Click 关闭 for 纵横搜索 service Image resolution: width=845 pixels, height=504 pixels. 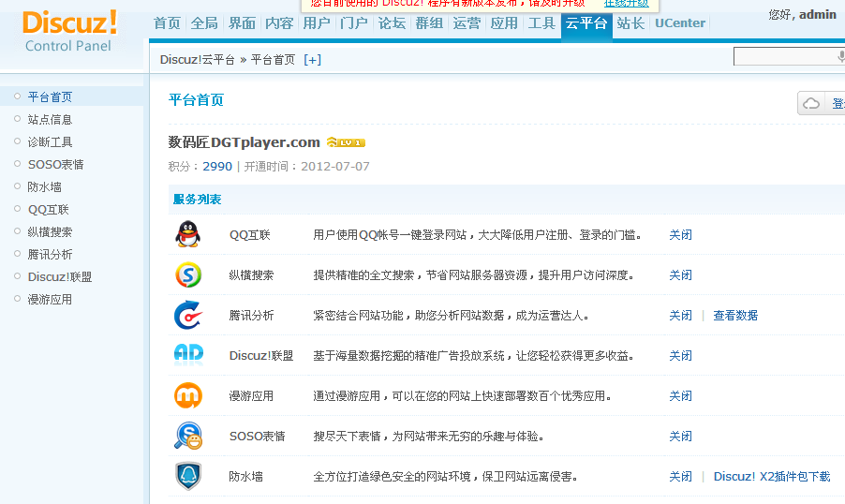(x=680, y=274)
